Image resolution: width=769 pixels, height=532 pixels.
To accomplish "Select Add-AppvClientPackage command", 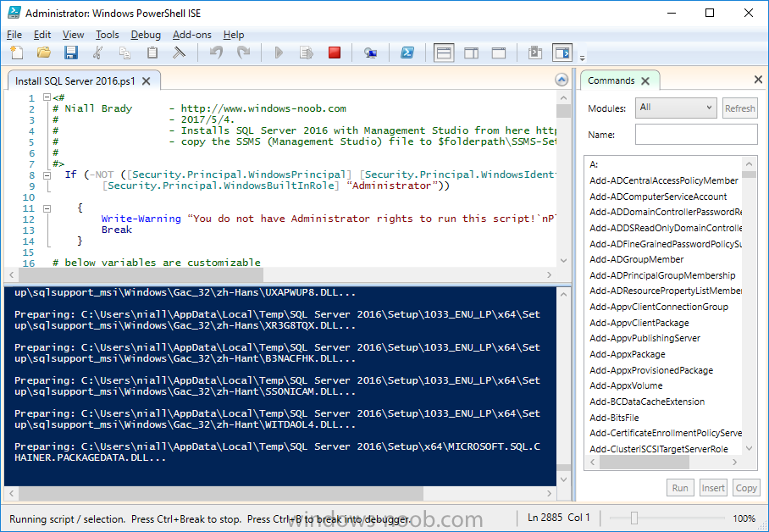I will pos(639,323).
